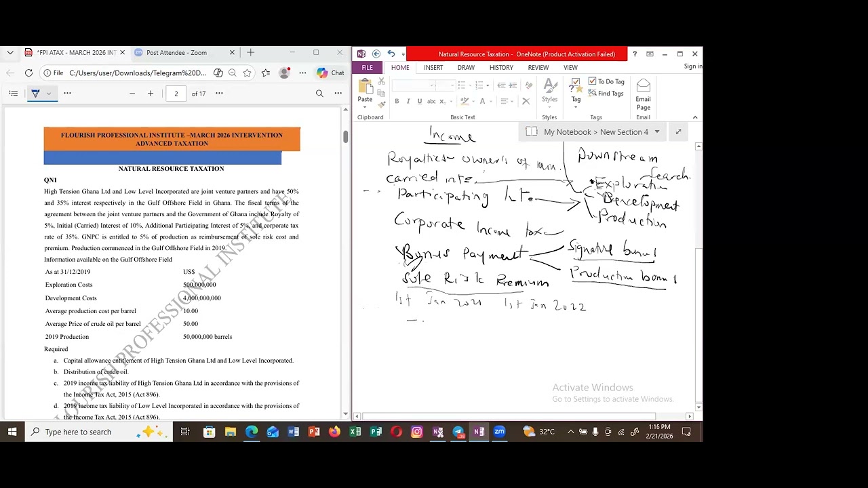
Task: Toggle Bold formatting in OneNote
Action: (x=397, y=102)
